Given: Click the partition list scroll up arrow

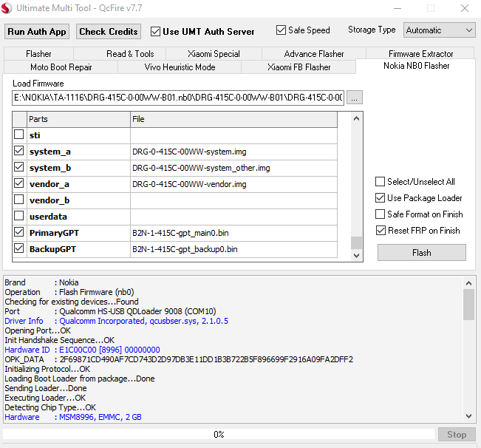Looking at the screenshot, I should click(x=356, y=118).
